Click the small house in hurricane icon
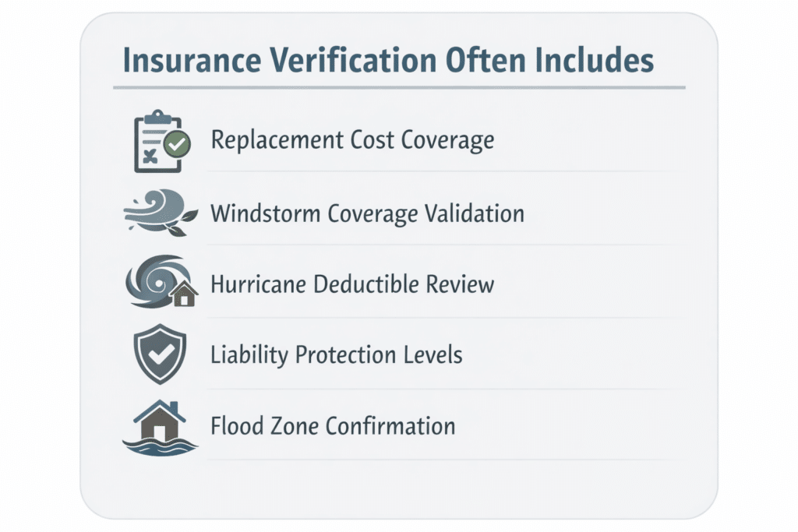The width and height of the screenshot is (798, 532). (184, 295)
